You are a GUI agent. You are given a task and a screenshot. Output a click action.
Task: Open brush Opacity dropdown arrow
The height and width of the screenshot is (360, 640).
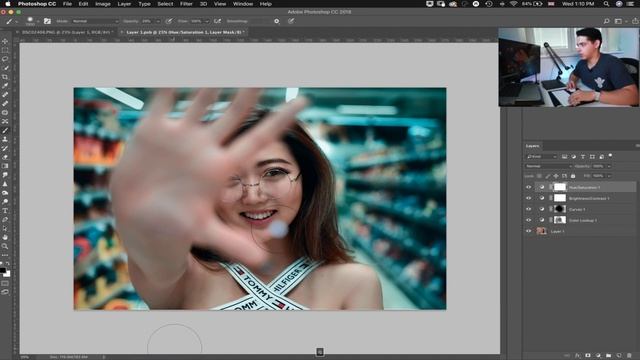pos(158,21)
